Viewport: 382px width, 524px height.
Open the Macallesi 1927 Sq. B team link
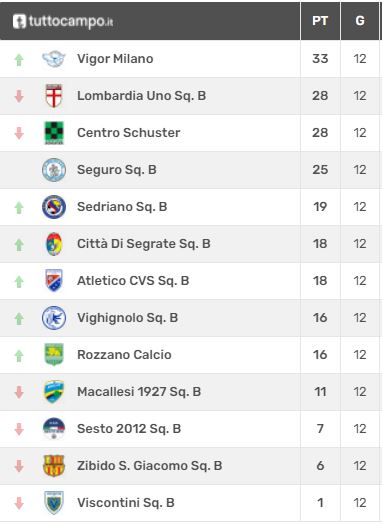pos(139,391)
